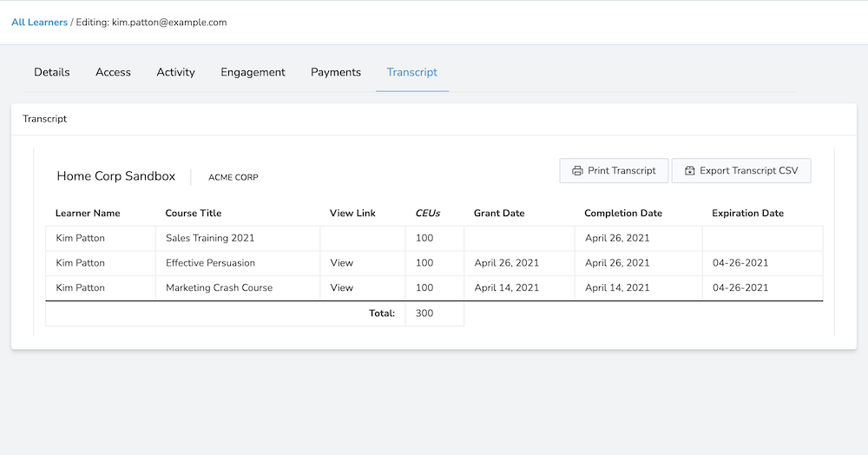868x455 pixels.
Task: Click the Grant Date column header
Action: pyautogui.click(x=499, y=213)
